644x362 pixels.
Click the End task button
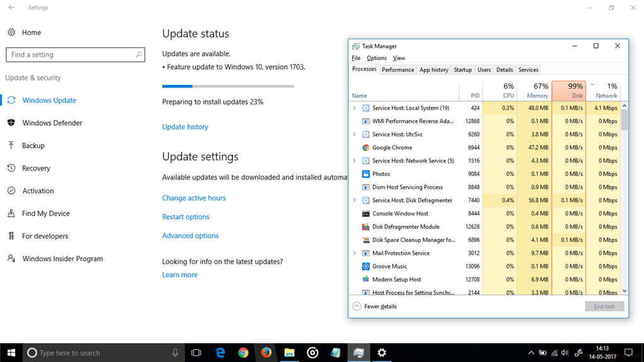click(604, 306)
